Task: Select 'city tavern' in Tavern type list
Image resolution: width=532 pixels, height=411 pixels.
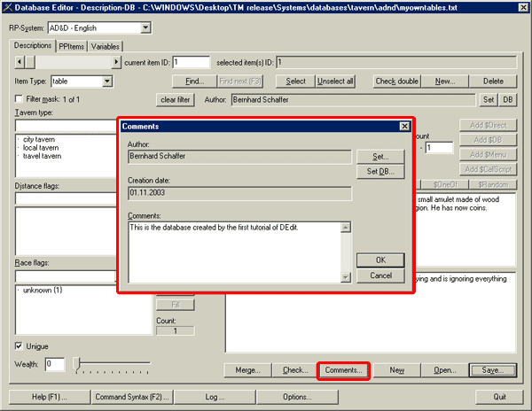Action: pos(42,139)
